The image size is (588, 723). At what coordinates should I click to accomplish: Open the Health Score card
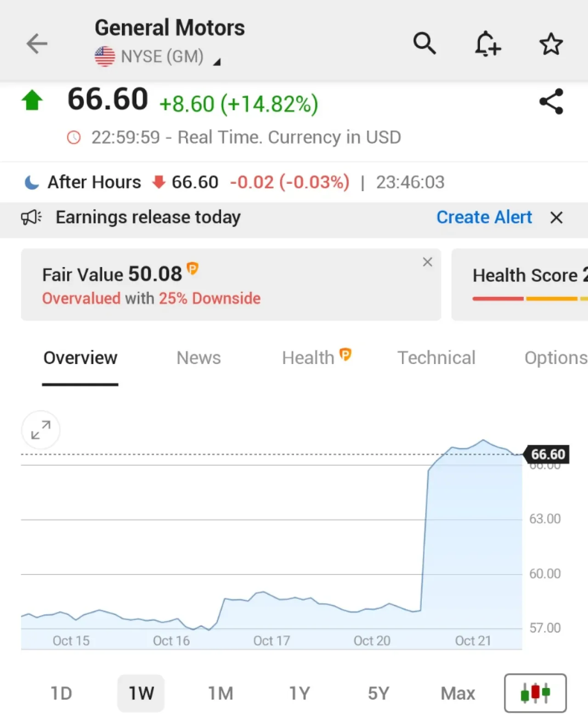520,285
